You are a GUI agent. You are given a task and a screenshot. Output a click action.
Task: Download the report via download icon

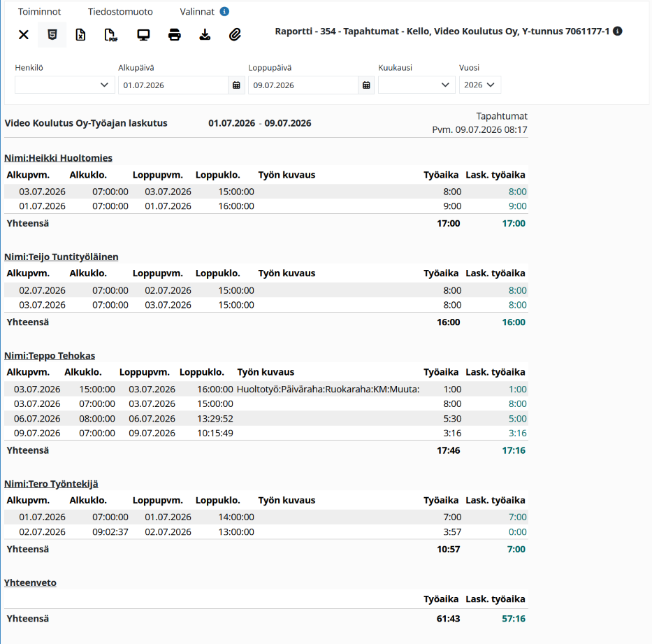click(205, 34)
